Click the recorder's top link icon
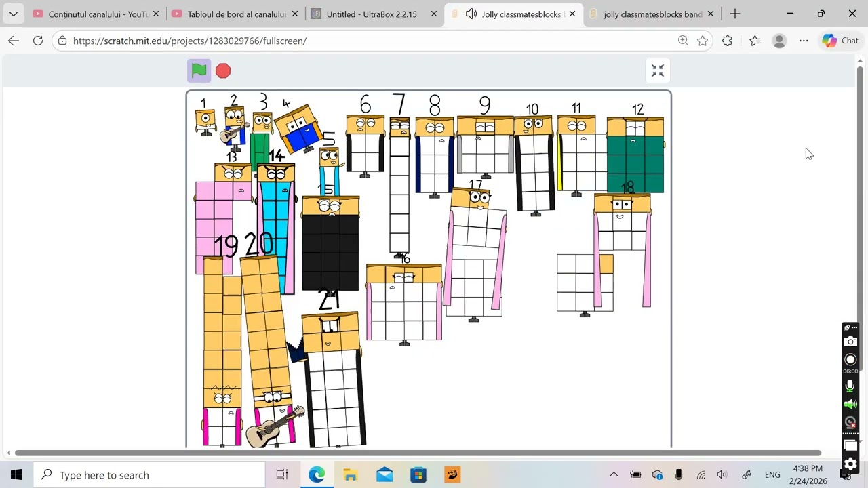Image resolution: width=868 pixels, height=488 pixels. point(847,327)
